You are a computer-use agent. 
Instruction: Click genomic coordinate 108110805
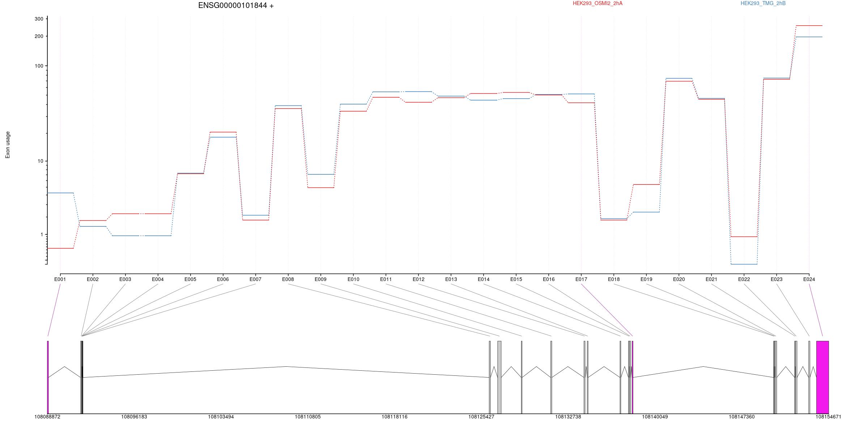pos(308,417)
